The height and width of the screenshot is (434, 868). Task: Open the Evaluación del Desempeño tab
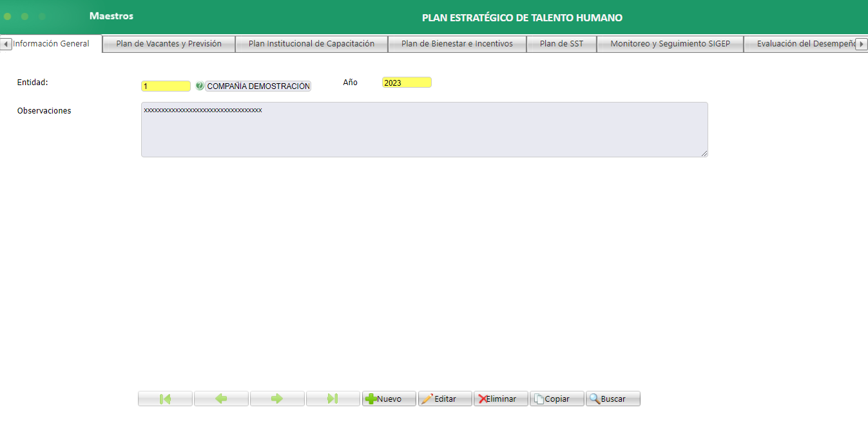(800, 44)
